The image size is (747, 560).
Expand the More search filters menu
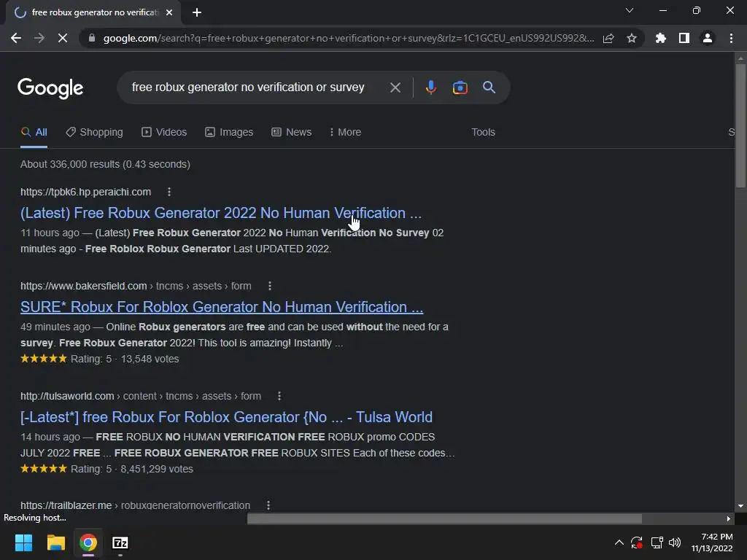[x=345, y=133]
